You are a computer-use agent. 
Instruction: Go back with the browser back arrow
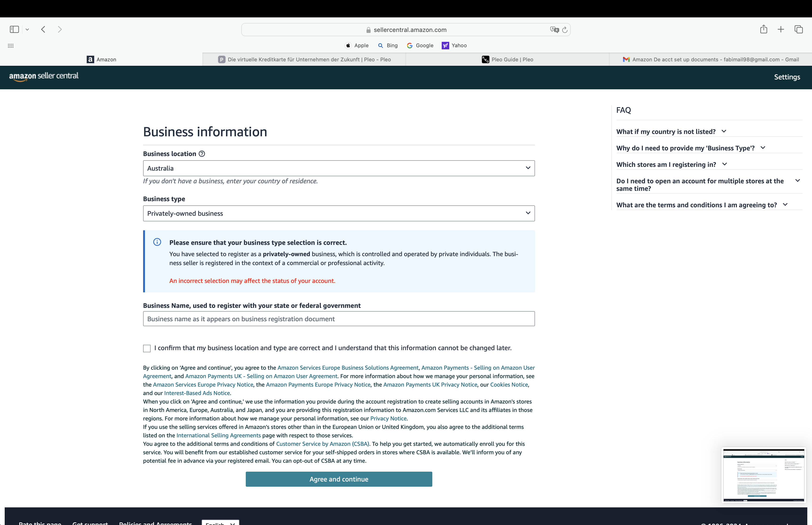coord(43,29)
